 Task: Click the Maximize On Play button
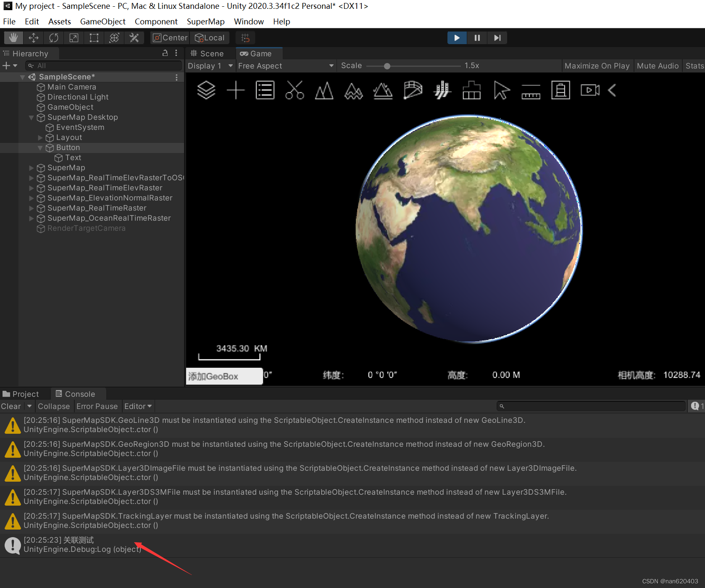click(x=597, y=66)
